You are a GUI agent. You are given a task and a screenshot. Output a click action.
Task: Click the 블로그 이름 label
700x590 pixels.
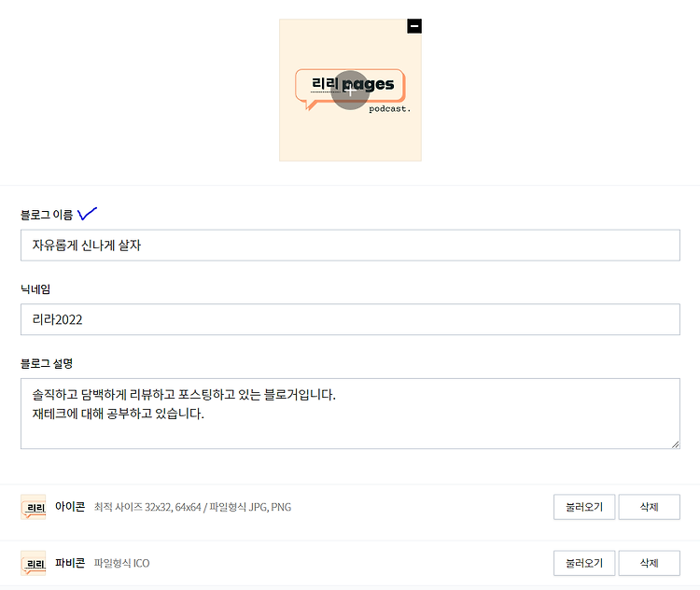pyautogui.click(x=47, y=215)
